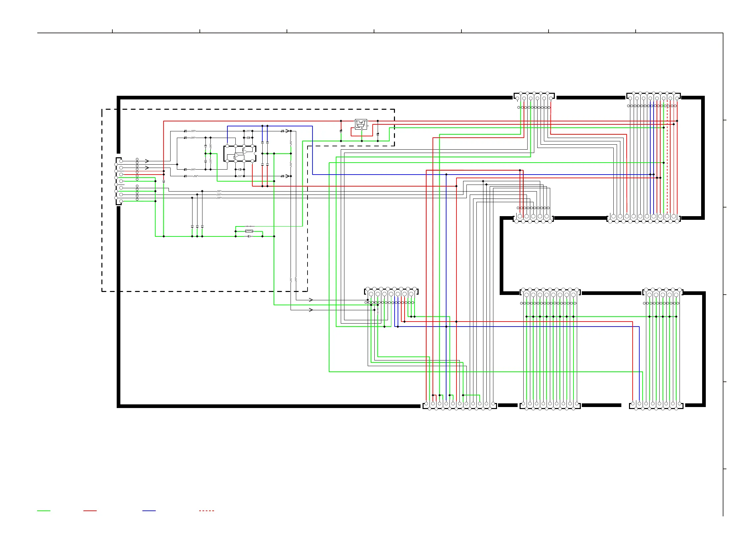Click the dashed red line sample in the legend
This screenshot has width=754, height=560.
(206, 510)
